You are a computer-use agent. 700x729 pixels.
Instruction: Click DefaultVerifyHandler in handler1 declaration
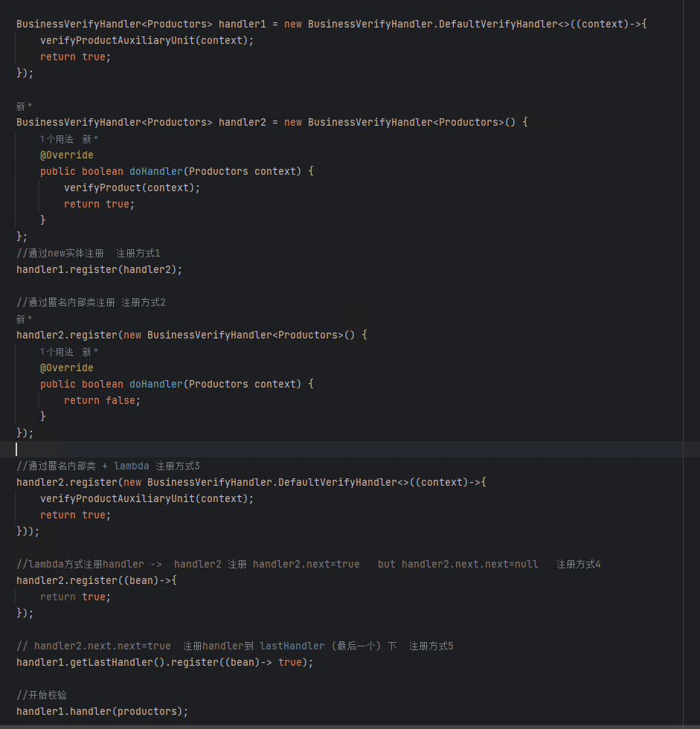[498, 24]
